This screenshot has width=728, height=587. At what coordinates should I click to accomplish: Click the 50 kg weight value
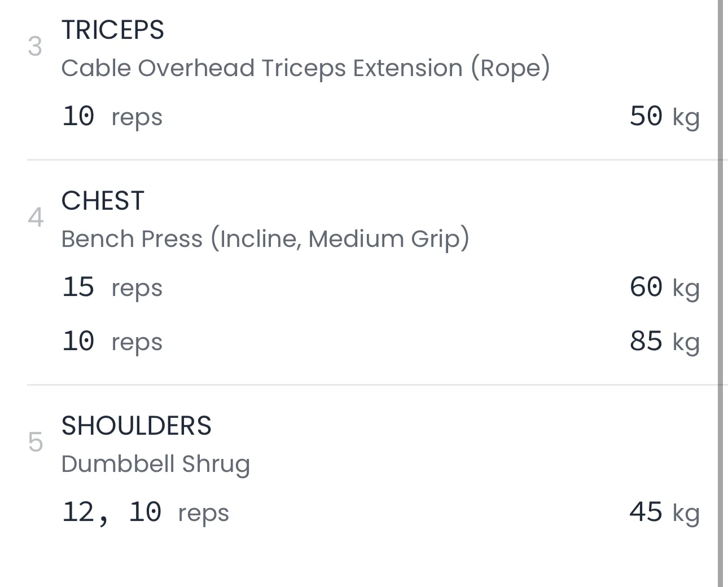[x=664, y=116]
